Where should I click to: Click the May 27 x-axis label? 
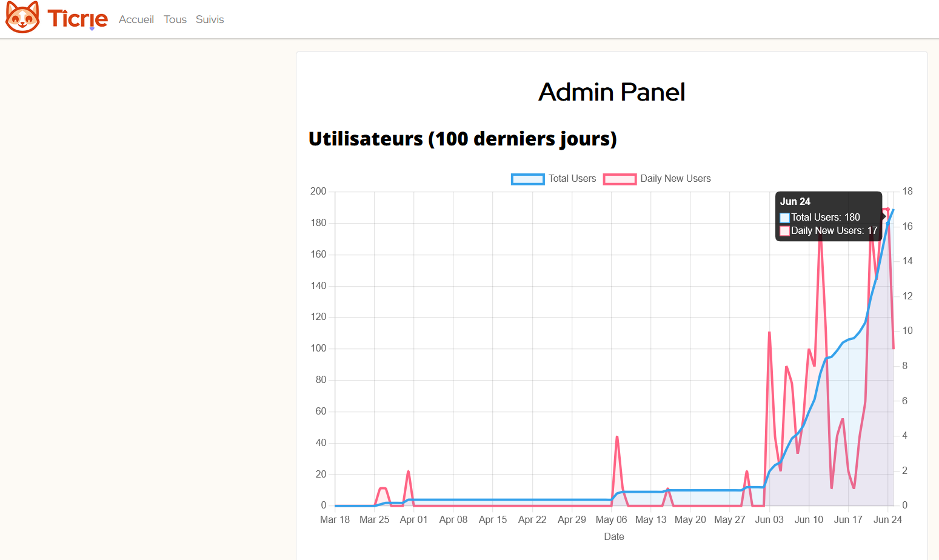[x=729, y=520]
